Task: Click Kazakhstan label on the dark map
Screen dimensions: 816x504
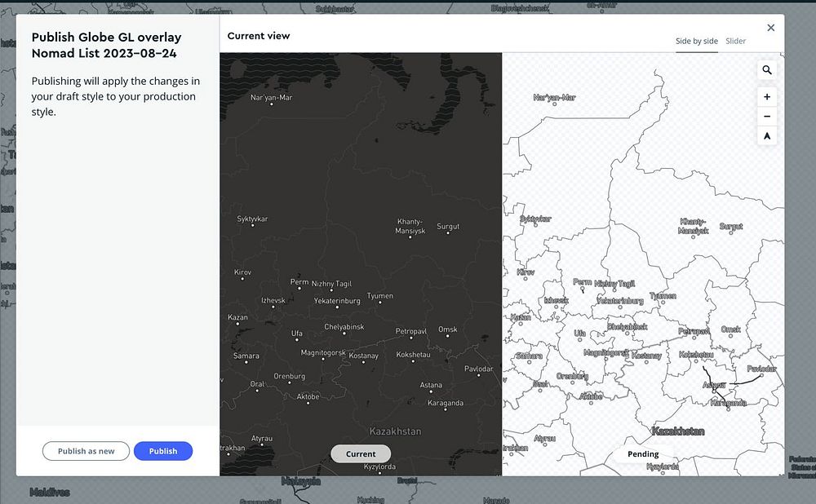Action: pos(395,431)
